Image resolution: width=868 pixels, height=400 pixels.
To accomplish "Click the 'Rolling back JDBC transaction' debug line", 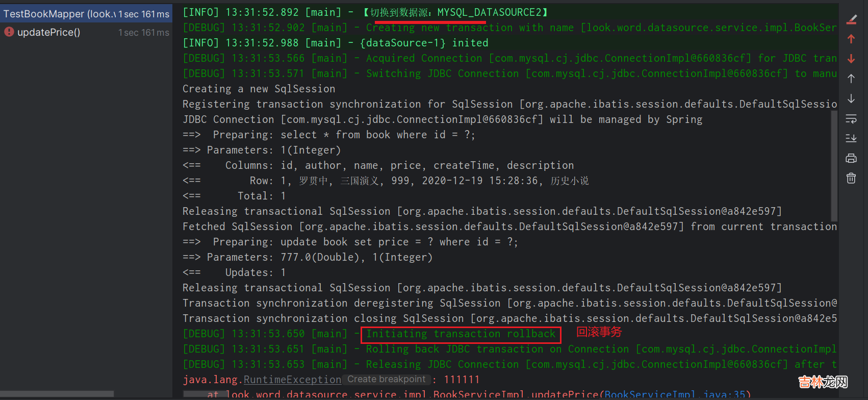I will tap(510, 349).
